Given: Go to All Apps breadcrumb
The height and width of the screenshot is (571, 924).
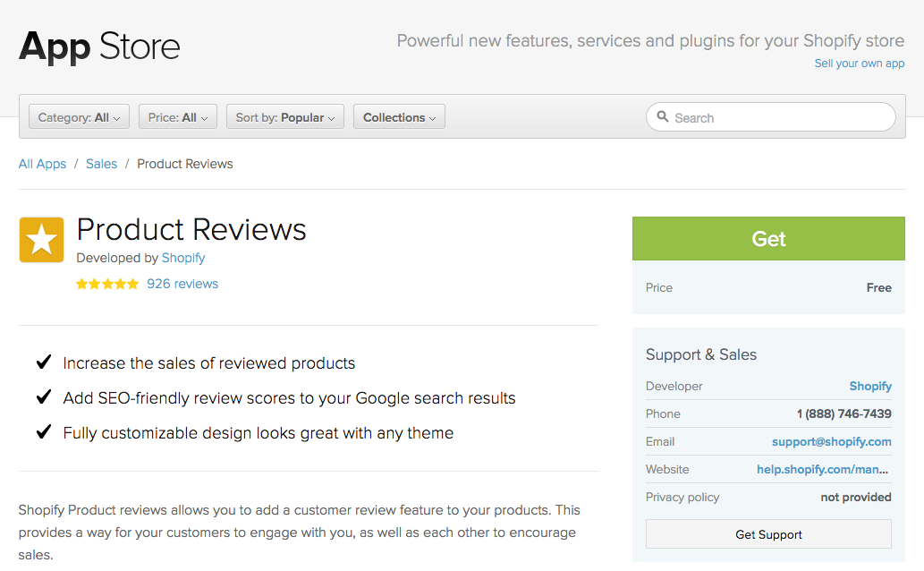Looking at the screenshot, I should 42,164.
